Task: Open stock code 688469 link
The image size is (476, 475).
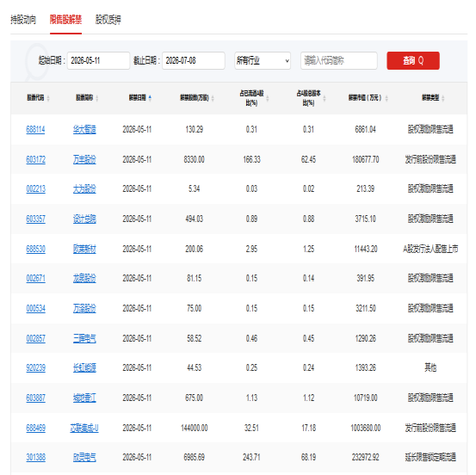Action: click(x=36, y=428)
